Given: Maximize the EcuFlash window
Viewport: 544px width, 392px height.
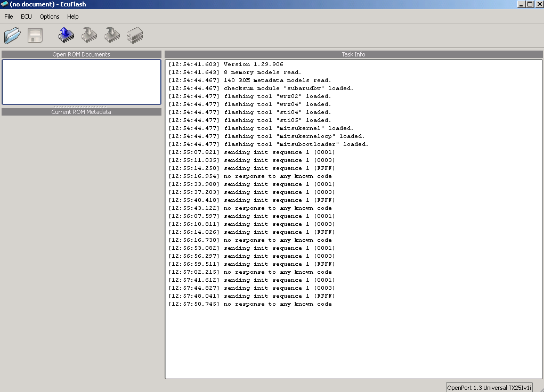Looking at the screenshot, I should [x=530, y=4].
